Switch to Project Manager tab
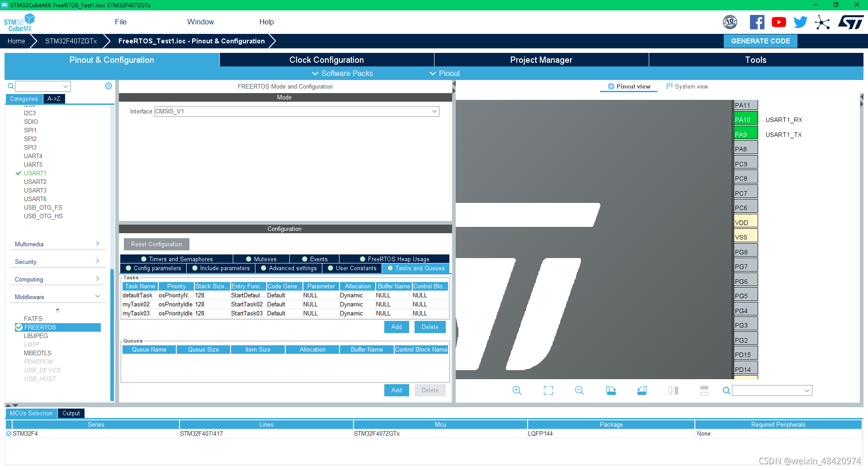 coord(541,60)
